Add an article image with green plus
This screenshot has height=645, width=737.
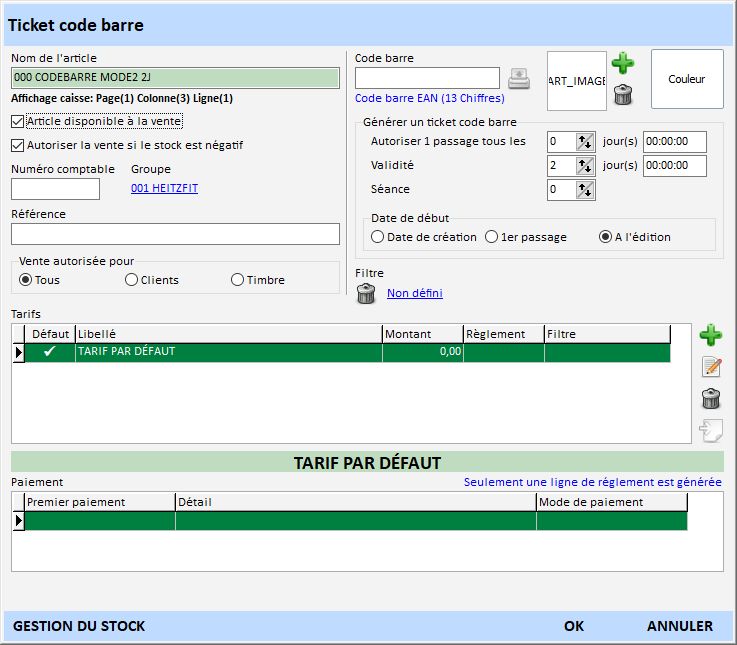[623, 63]
